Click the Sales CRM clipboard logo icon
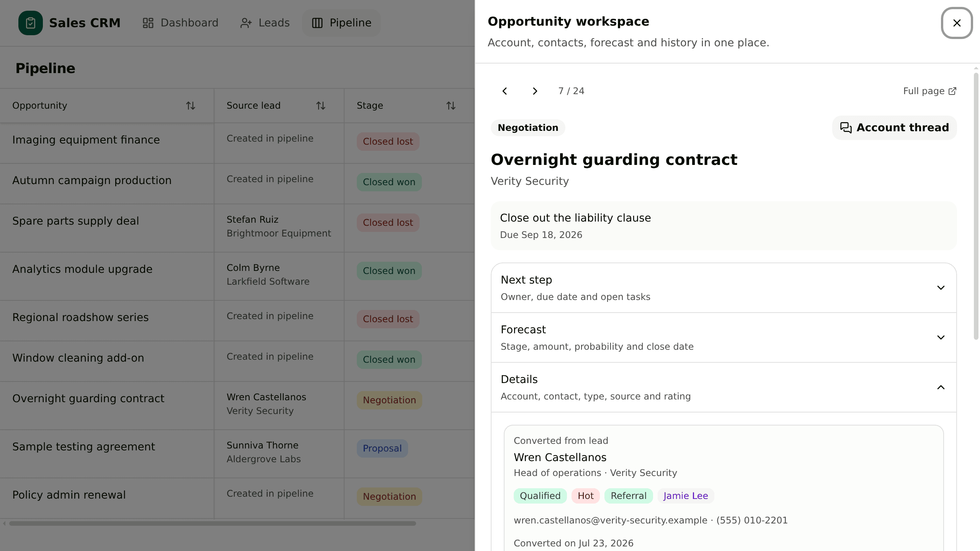Screen dimensions: 980x551 pyautogui.click(x=31, y=23)
